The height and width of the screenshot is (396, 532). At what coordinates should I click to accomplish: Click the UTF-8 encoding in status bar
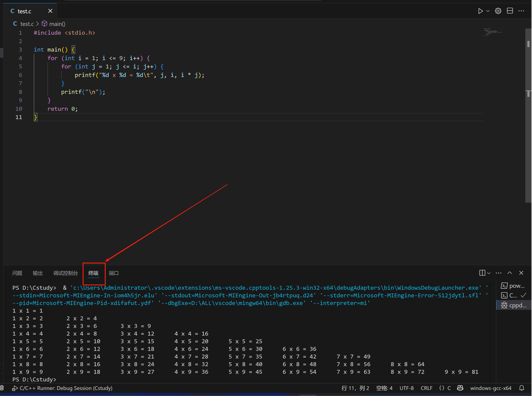click(x=407, y=388)
